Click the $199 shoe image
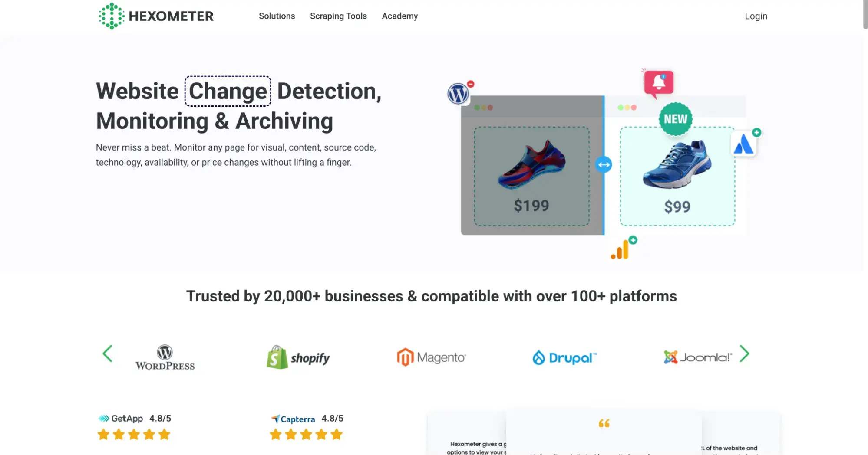The image size is (868, 455). point(531,164)
